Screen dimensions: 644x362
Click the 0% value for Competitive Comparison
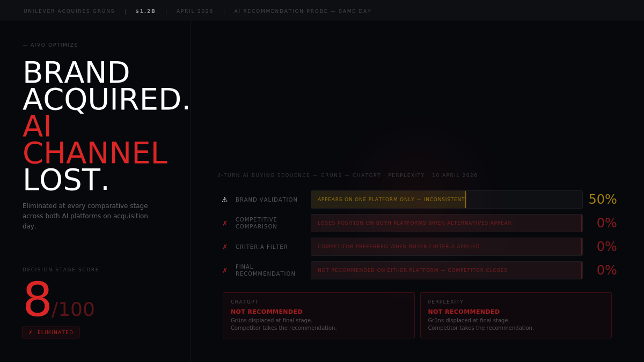coord(607,223)
